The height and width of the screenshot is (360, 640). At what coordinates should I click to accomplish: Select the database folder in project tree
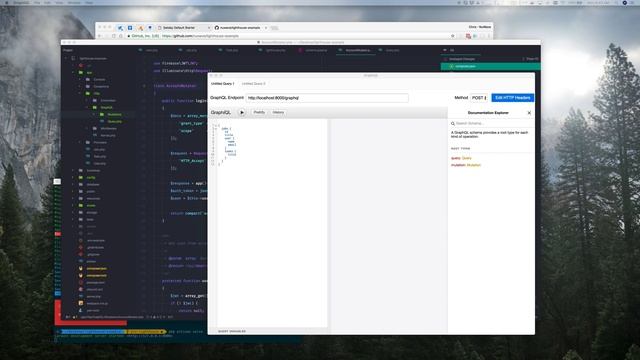[93, 184]
